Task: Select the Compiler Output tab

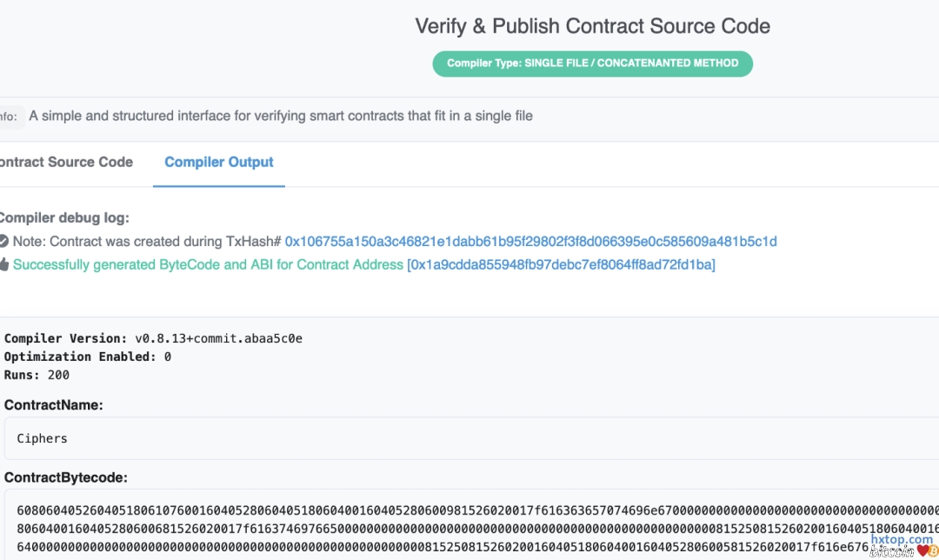Action: (x=219, y=162)
